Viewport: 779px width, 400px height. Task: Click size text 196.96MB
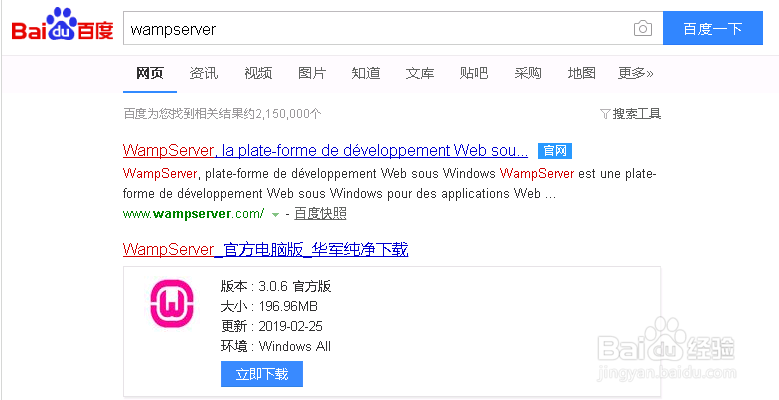[288, 306]
